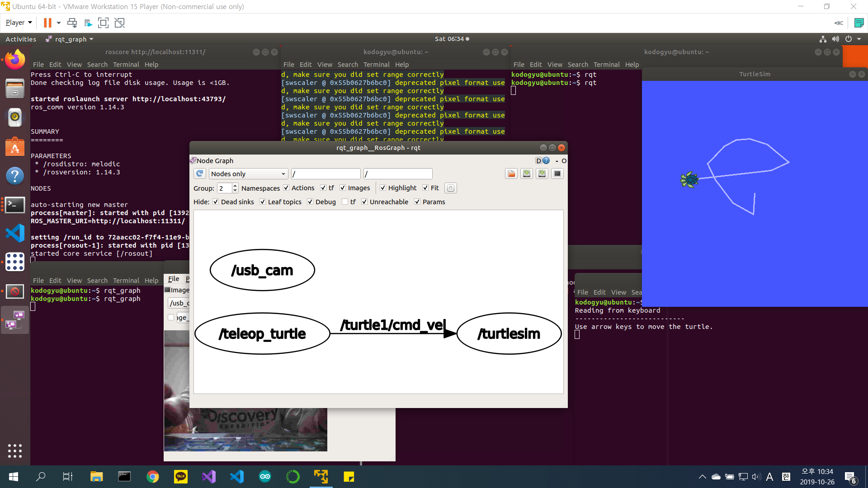This screenshot has height=488, width=868.
Task: Click the load DOT graph folder icon
Action: coord(511,174)
